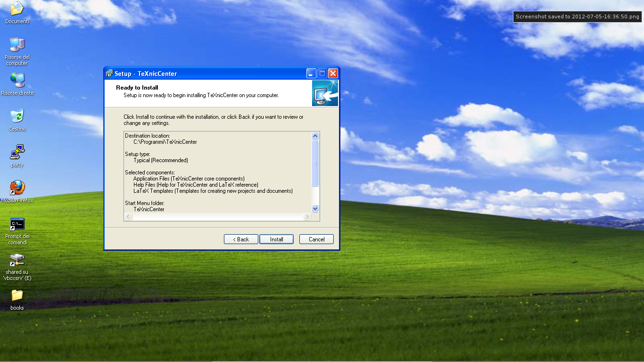Click the 'C:\Programmi\TeXnicCenter' destination text
This screenshot has width=644, height=362.
(165, 142)
